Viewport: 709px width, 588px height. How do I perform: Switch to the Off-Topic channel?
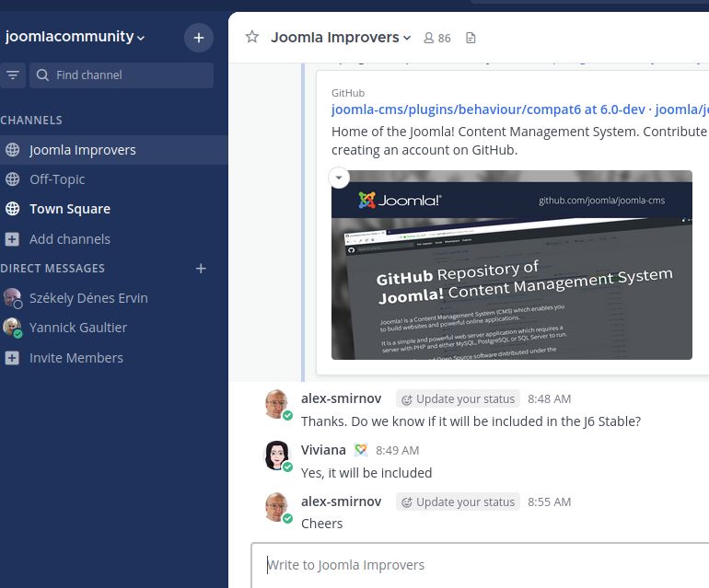pos(114,179)
